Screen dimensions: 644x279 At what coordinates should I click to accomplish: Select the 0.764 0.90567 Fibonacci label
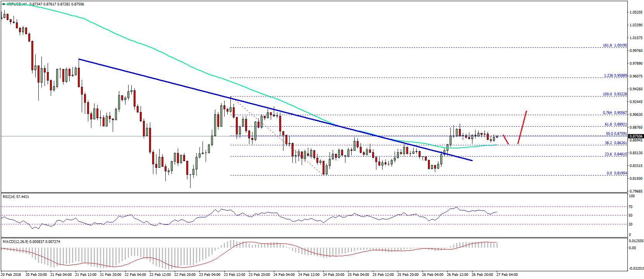[x=615, y=113]
